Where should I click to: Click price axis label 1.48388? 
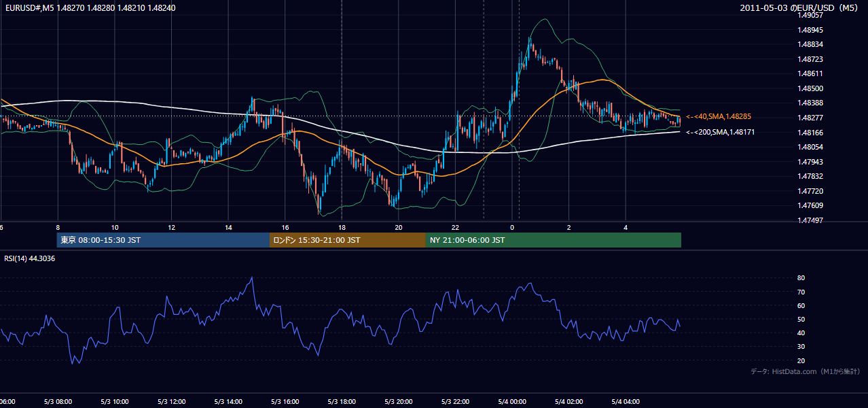(x=810, y=103)
